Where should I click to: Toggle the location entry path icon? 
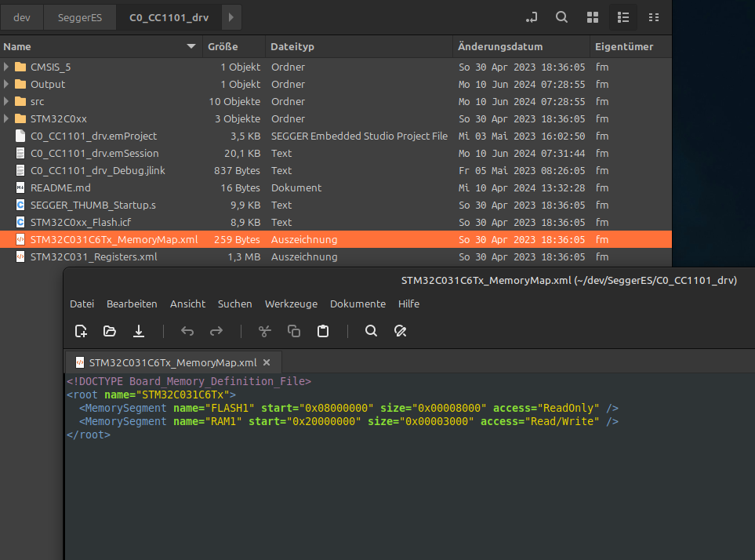click(x=532, y=17)
